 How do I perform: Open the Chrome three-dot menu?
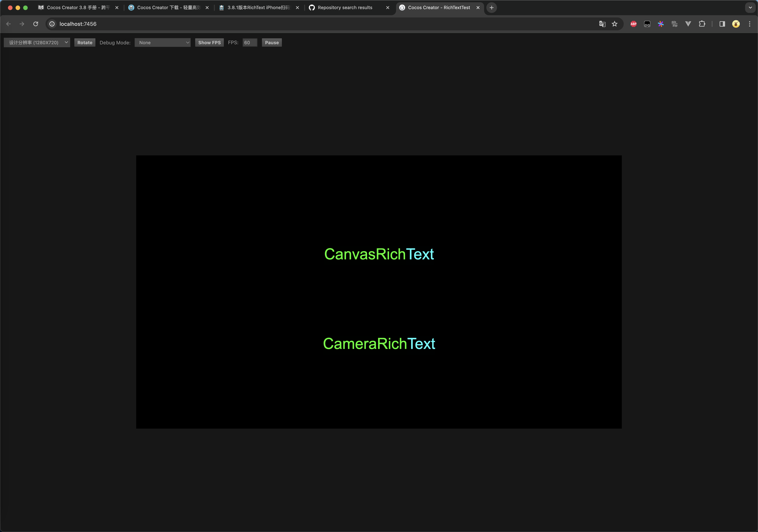(x=749, y=24)
